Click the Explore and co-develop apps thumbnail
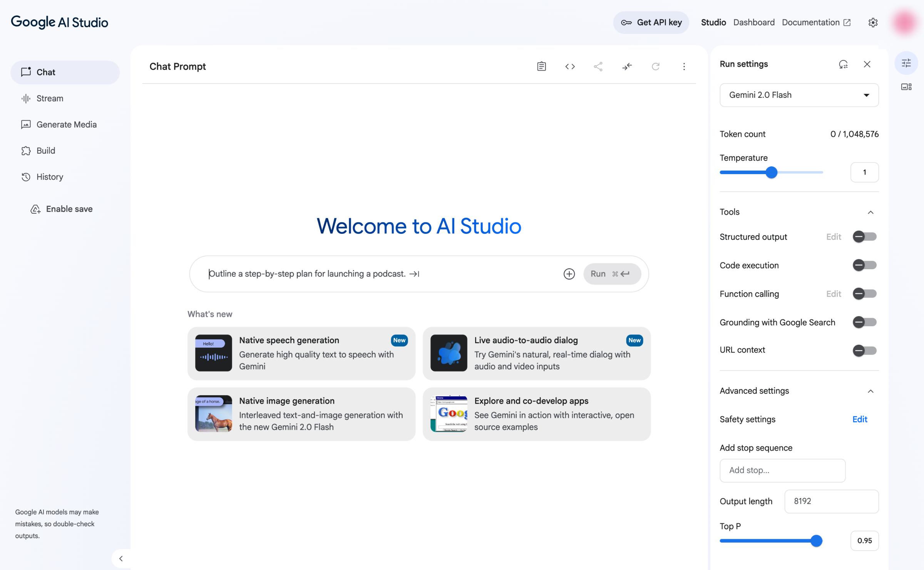924x570 pixels. point(449,413)
